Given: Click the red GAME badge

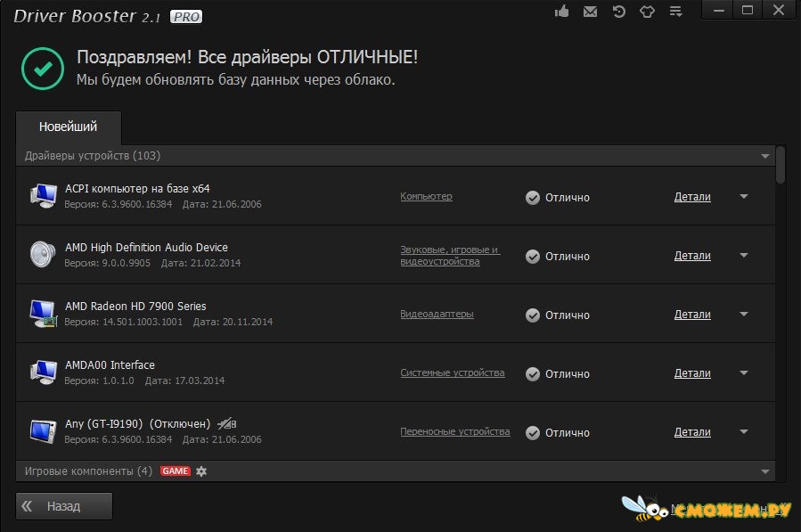Looking at the screenshot, I should pyautogui.click(x=176, y=471).
